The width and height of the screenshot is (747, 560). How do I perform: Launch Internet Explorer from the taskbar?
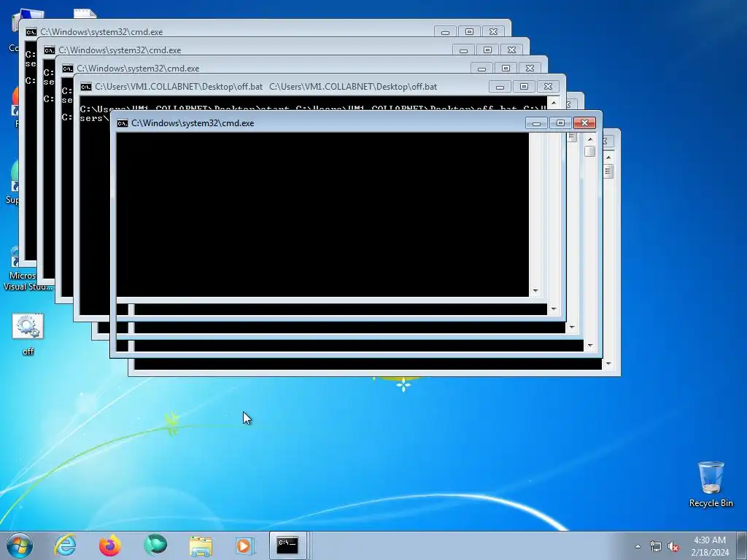pos(65,545)
